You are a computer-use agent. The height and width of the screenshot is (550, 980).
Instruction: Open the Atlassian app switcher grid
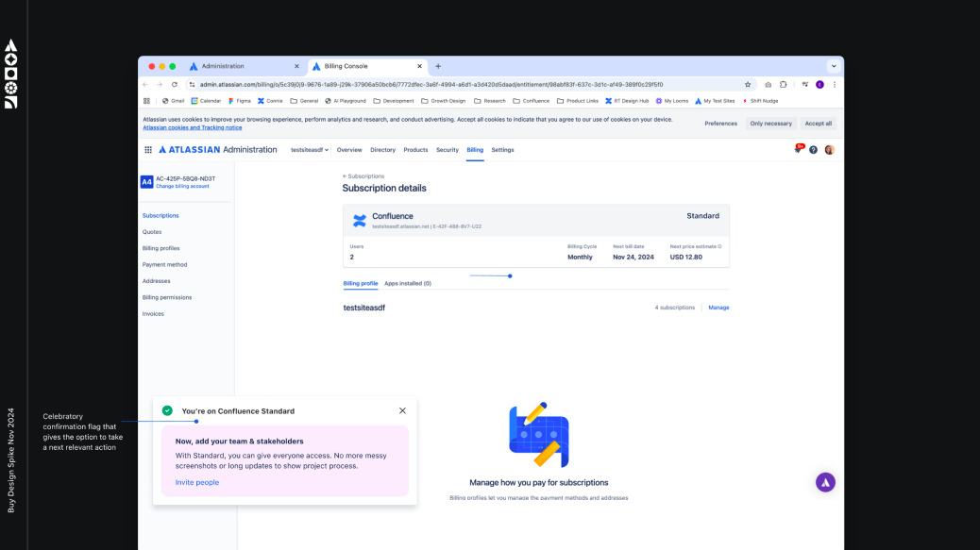pos(148,150)
